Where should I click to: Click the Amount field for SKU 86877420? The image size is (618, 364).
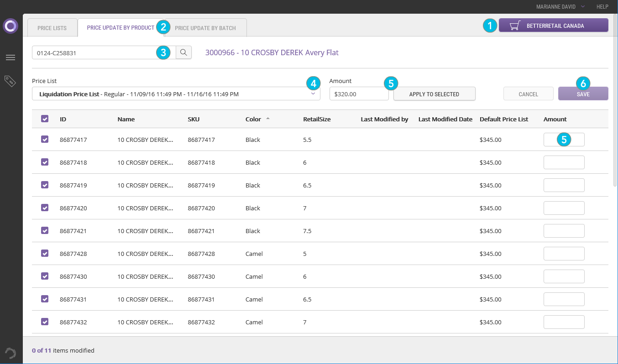pos(564,208)
